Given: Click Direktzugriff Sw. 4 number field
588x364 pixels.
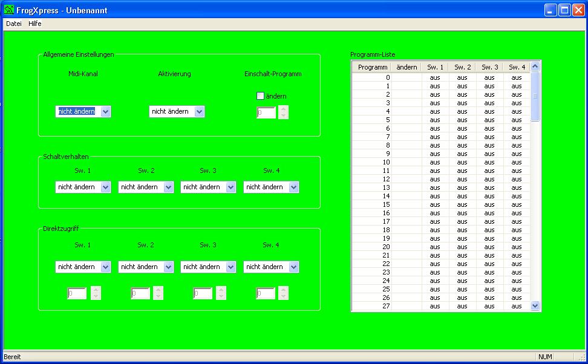Looking at the screenshot, I should click(x=266, y=293).
